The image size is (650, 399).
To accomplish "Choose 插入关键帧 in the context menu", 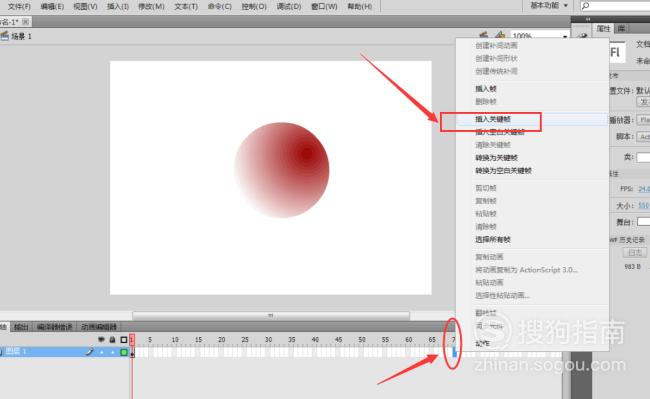I will [492, 119].
